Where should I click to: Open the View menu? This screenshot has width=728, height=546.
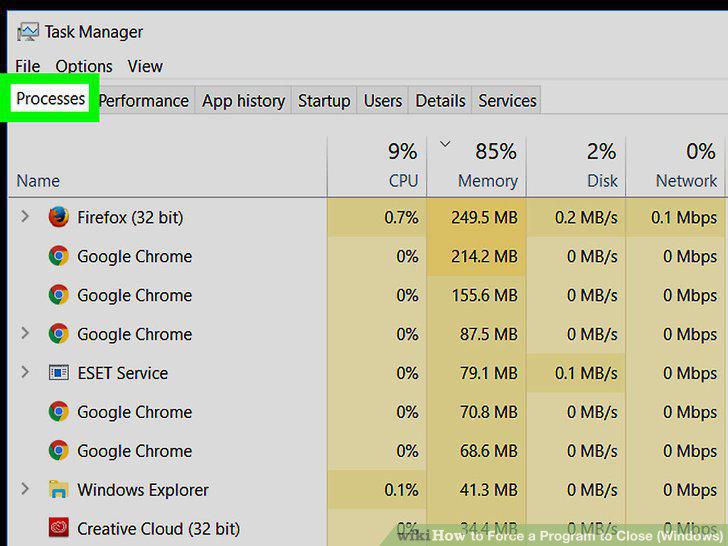(x=145, y=66)
